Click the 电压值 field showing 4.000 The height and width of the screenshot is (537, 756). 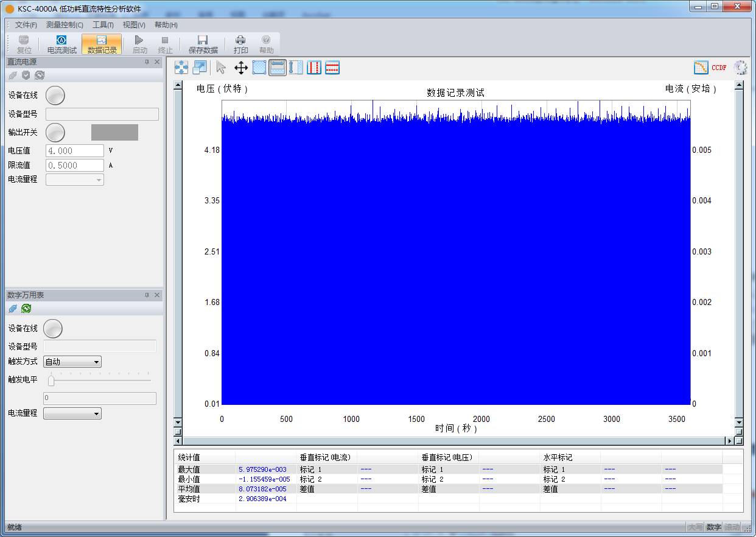75,151
